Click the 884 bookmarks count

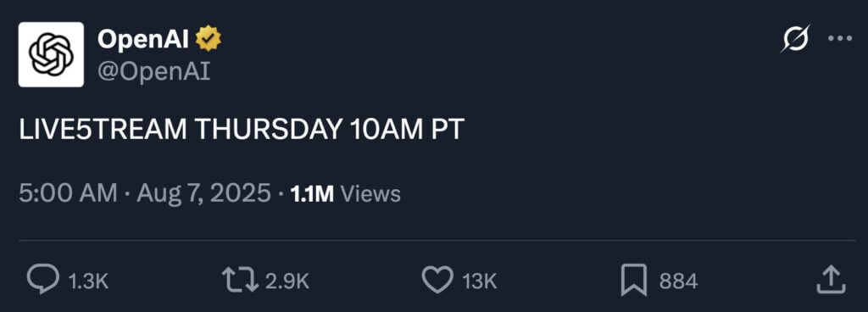tap(678, 281)
